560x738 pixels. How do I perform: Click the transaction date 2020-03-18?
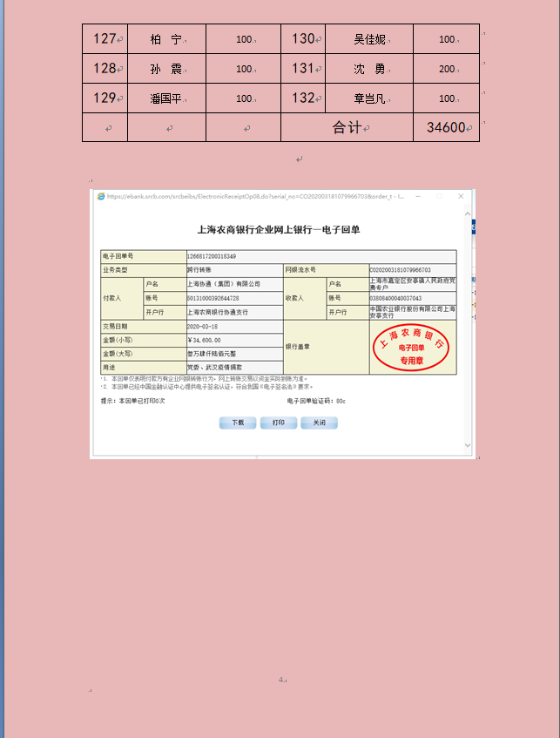coord(205,327)
